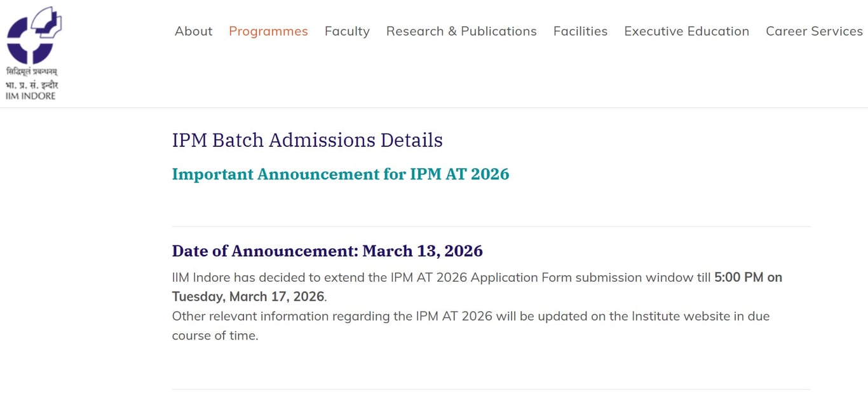This screenshot has height=393, width=868.
Task: Click the divider line above the announcement date
Action: (x=491, y=224)
